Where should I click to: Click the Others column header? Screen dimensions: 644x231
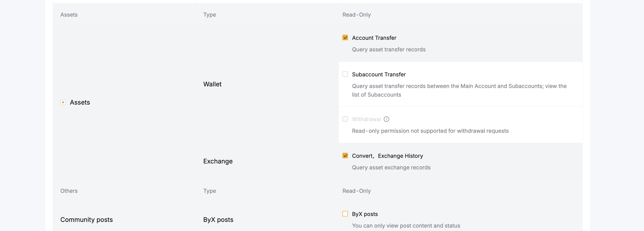click(x=69, y=191)
